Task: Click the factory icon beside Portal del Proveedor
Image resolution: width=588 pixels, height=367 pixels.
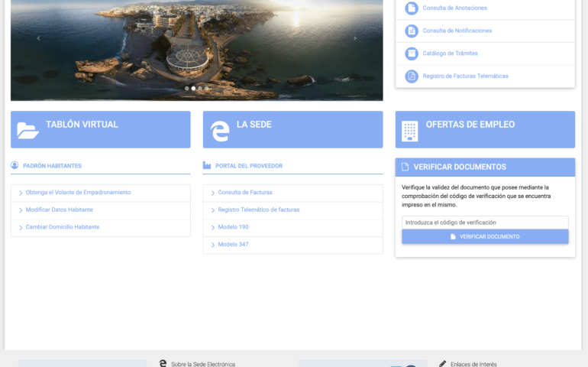Action: 207,165
